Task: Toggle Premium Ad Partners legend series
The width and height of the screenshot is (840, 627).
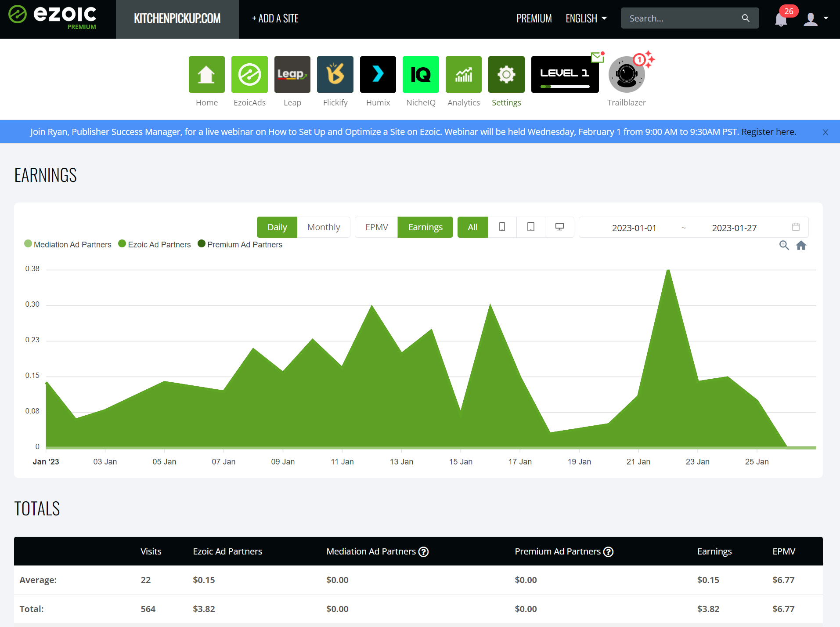Action: click(x=240, y=244)
